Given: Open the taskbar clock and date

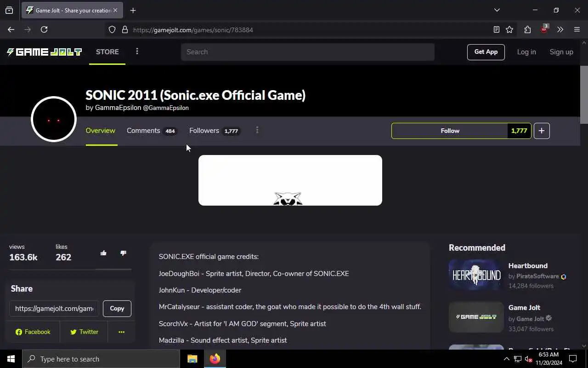Looking at the screenshot, I should pos(548,359).
